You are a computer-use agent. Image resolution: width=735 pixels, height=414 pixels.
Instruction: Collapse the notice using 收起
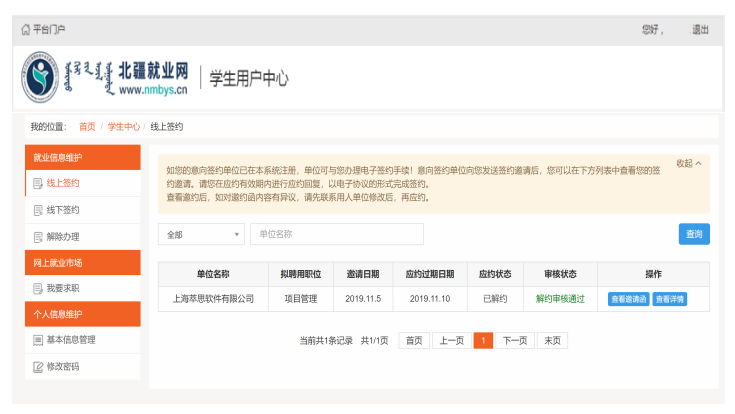(689, 163)
